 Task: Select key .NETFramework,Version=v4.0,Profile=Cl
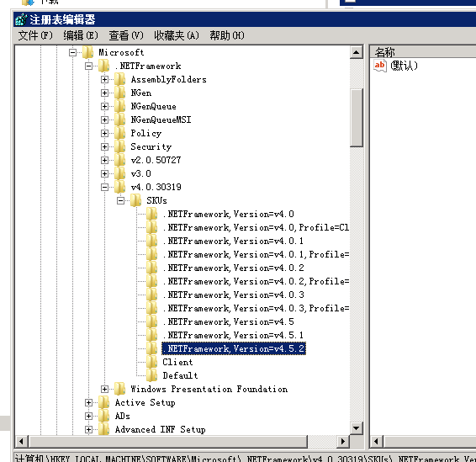coord(256,227)
